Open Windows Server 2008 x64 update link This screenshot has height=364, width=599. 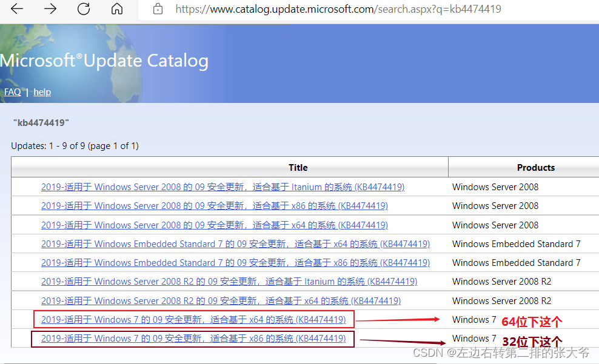click(x=214, y=225)
